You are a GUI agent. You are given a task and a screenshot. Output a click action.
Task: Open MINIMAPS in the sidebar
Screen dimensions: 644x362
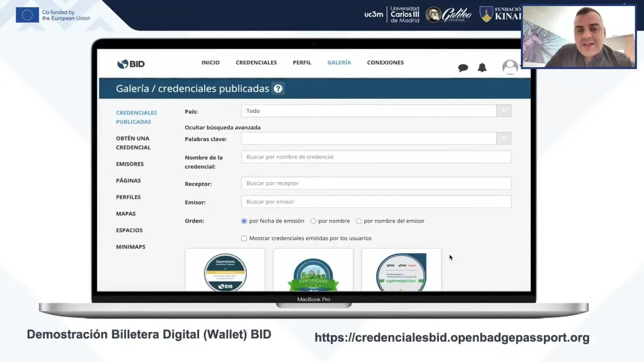coord(131,247)
